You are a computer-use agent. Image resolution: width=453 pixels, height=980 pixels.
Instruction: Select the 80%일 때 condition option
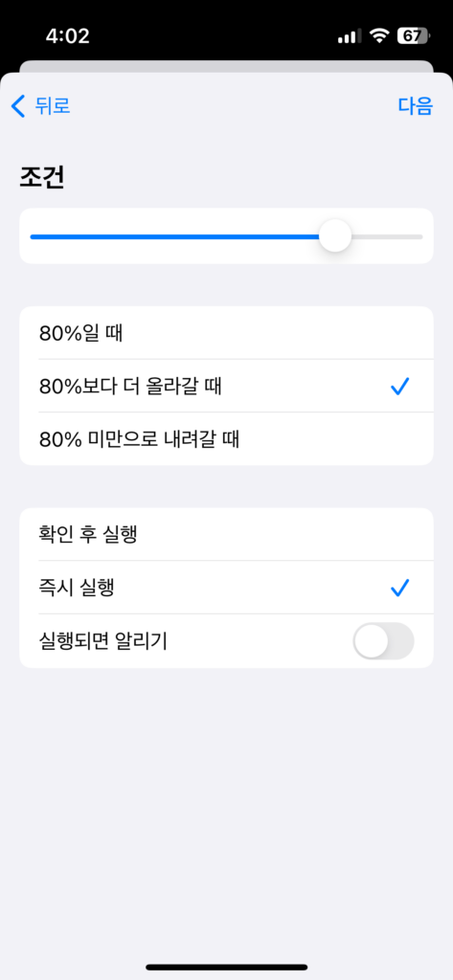click(x=226, y=333)
